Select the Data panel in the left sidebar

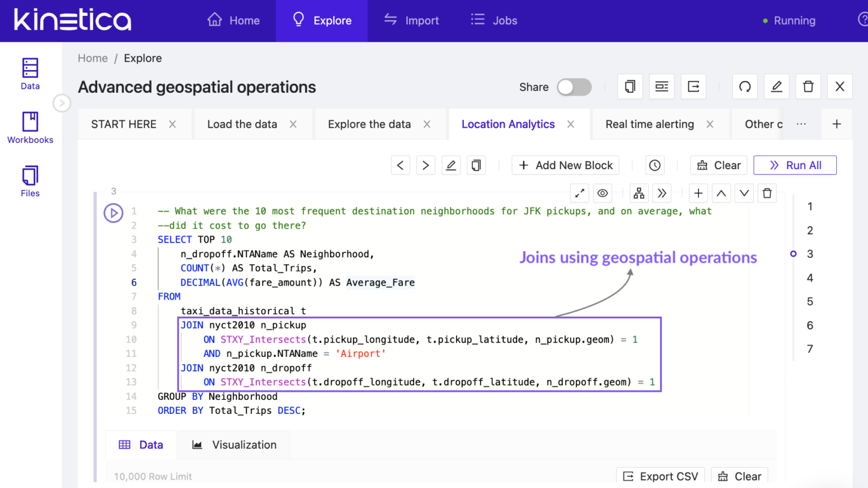pyautogui.click(x=29, y=73)
